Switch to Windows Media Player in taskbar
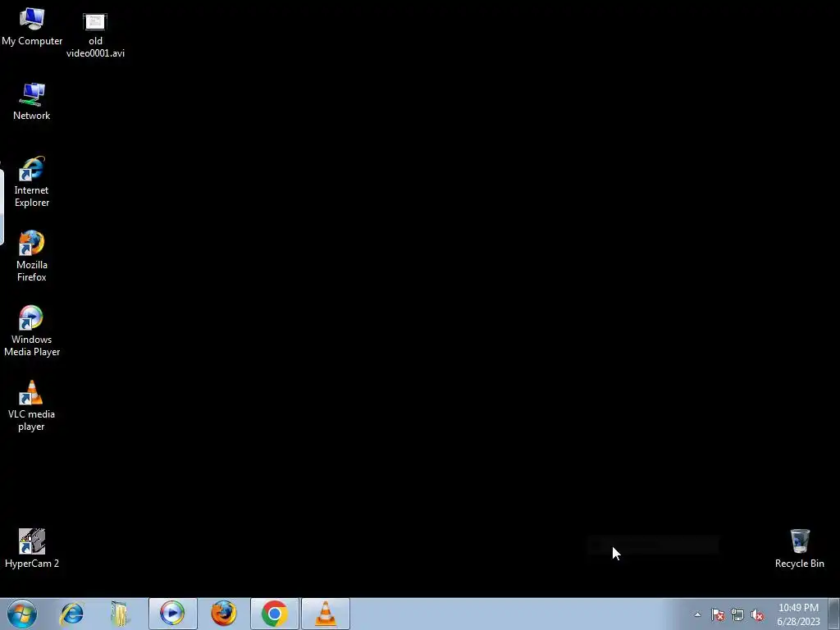Image resolution: width=840 pixels, height=630 pixels. tap(172, 614)
